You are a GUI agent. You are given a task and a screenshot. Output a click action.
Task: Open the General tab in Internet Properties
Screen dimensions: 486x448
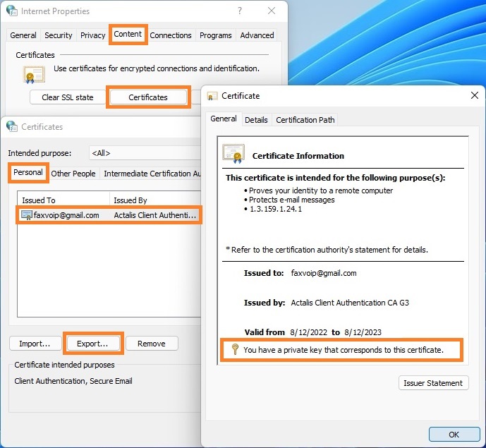coord(23,35)
